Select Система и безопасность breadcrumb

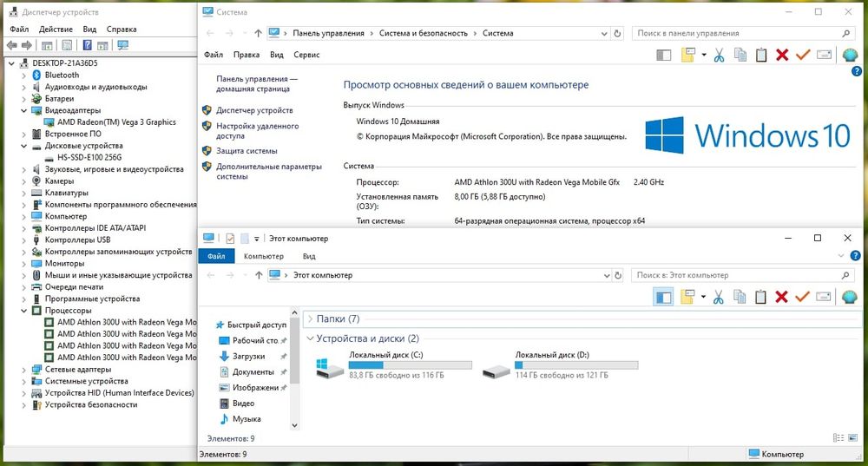point(423,33)
